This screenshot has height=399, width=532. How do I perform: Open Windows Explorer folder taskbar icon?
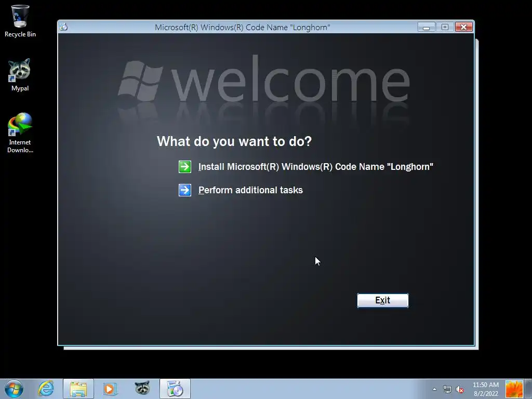[x=78, y=389]
